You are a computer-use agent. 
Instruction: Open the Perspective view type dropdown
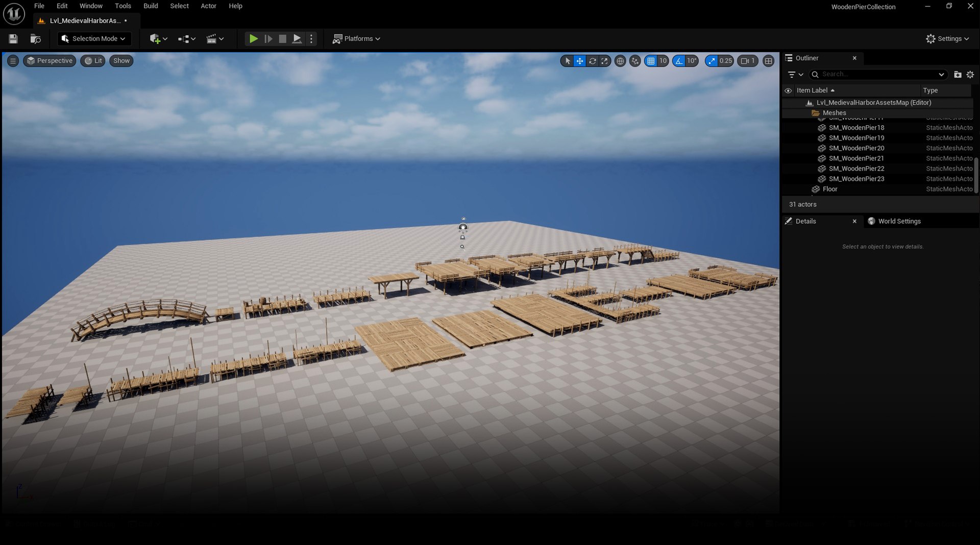pos(50,61)
